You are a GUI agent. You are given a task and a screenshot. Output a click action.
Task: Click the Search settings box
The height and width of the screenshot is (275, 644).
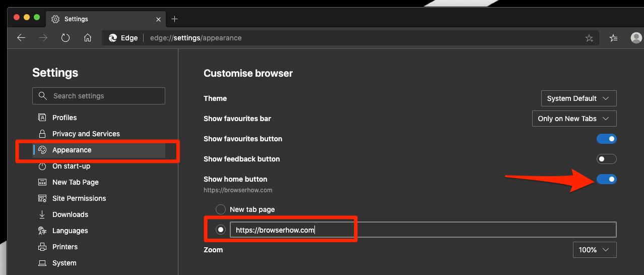(99, 96)
